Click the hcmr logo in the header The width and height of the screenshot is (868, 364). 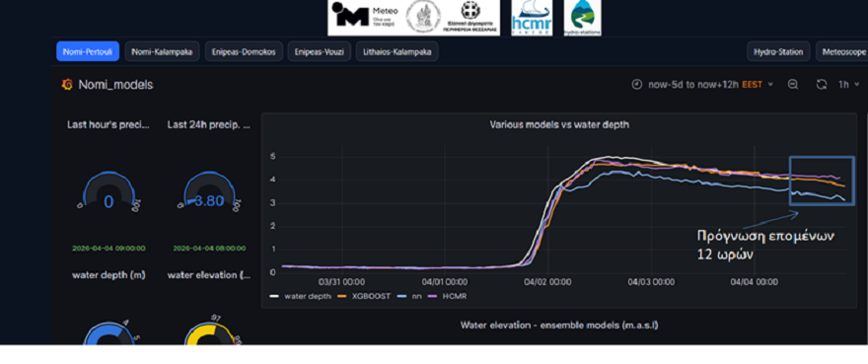(531, 18)
